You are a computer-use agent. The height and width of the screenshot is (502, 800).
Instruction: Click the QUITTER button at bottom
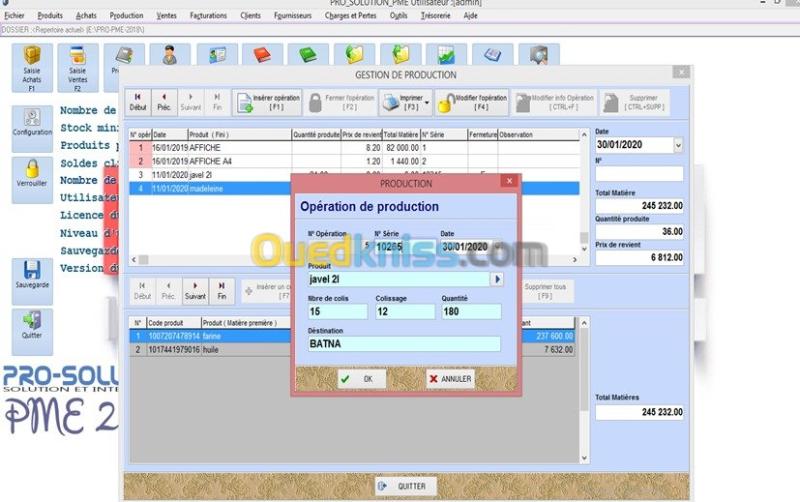click(406, 486)
